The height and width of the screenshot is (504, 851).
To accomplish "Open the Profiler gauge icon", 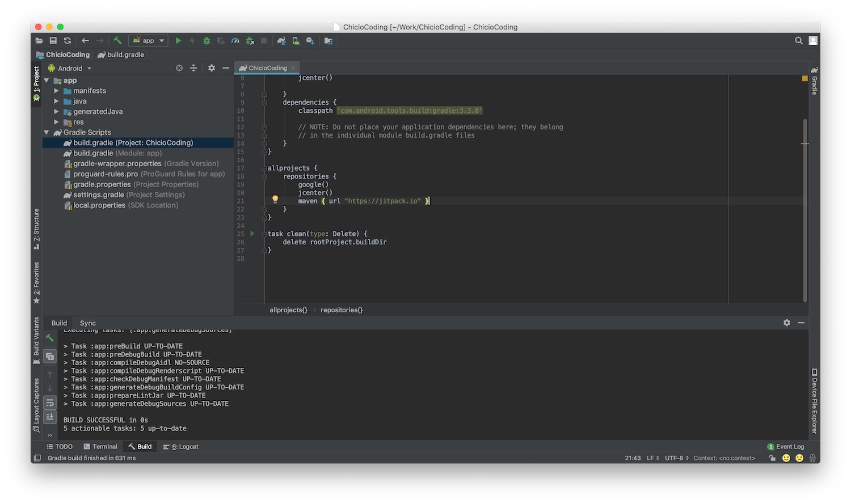I will tap(235, 41).
